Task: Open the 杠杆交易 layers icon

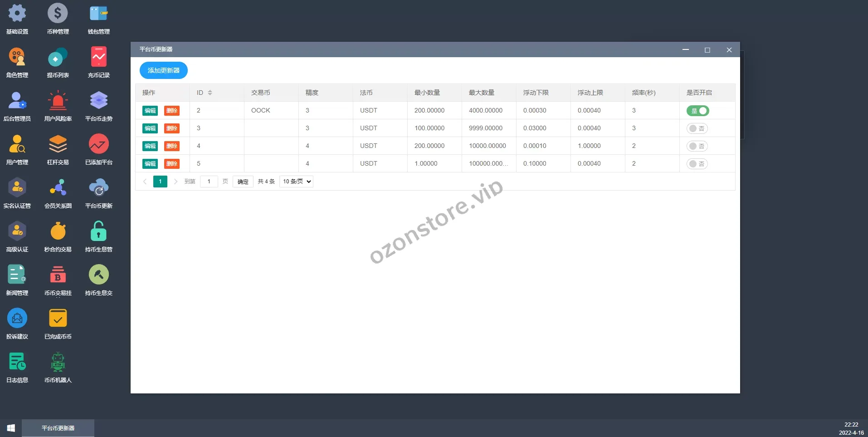Action: [x=58, y=144]
